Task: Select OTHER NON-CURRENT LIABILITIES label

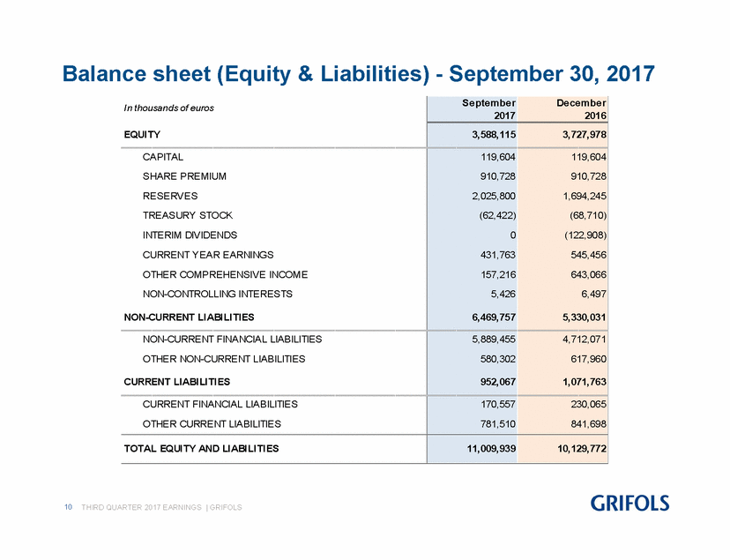Action: [224, 359]
